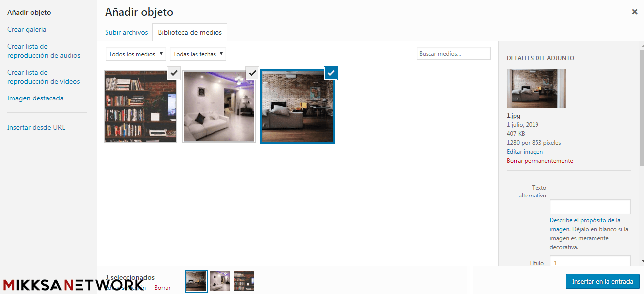The image size is (644, 294).
Task: Click the Buscar medios search field
Action: pyautogui.click(x=453, y=53)
